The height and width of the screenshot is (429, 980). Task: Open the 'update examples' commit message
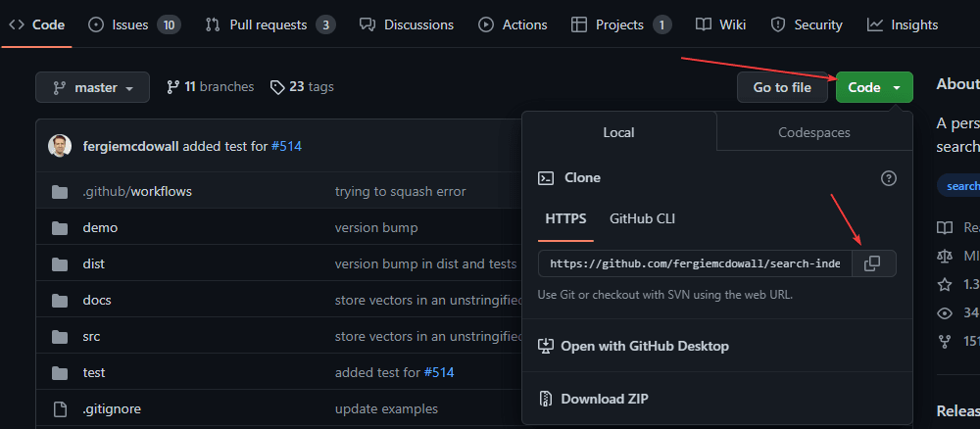click(386, 409)
